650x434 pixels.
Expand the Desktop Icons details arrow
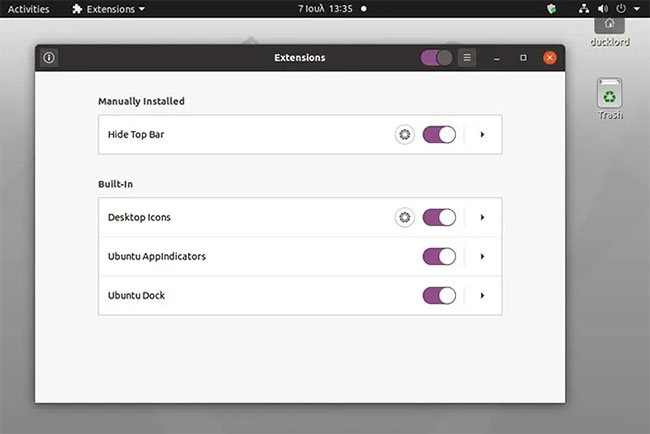click(482, 217)
